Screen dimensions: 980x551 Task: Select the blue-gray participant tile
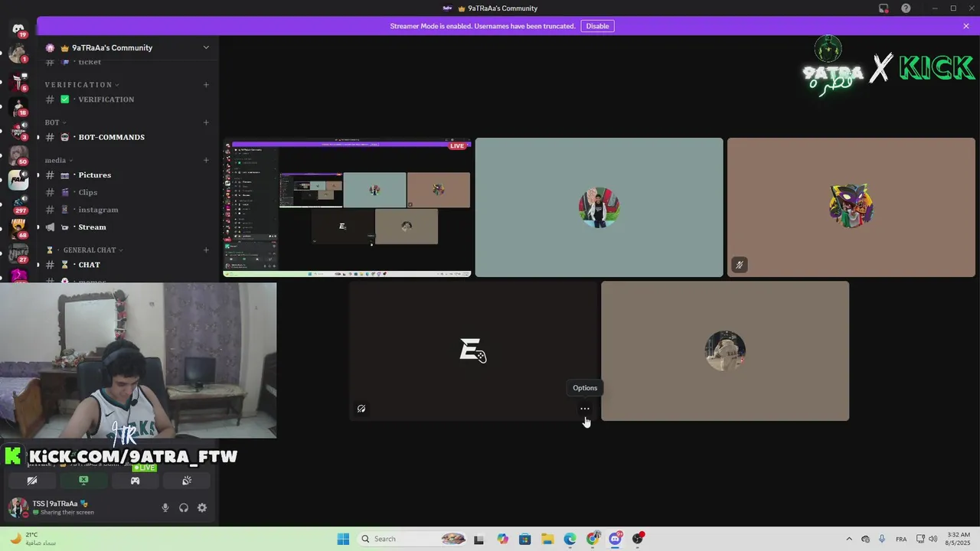click(x=599, y=207)
